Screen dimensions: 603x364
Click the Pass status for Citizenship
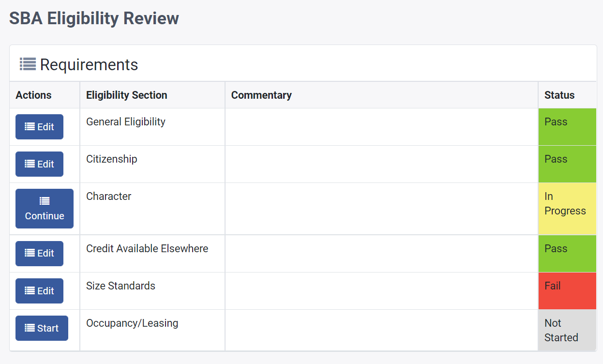click(567, 164)
